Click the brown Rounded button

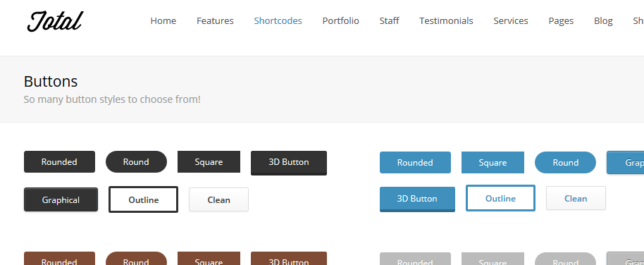(59, 259)
